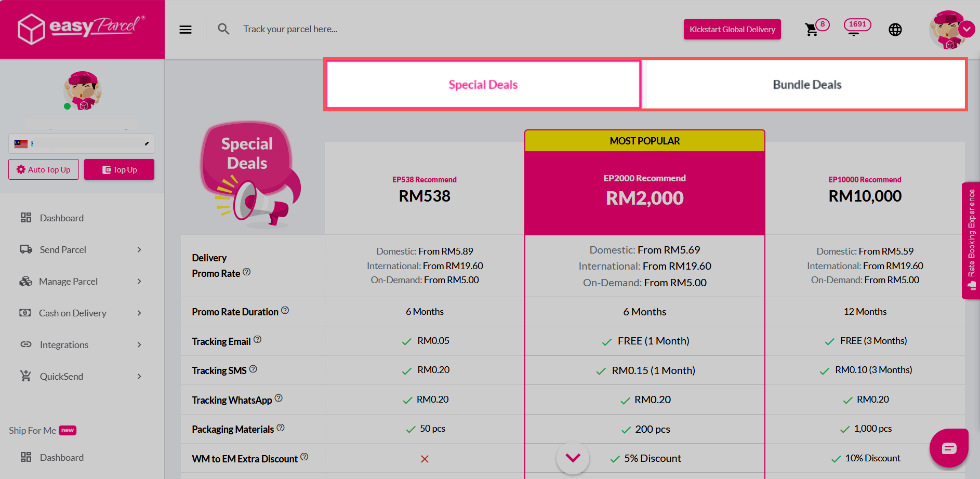980x479 pixels.
Task: Click the scroll-down chevron circle button
Action: [573, 458]
